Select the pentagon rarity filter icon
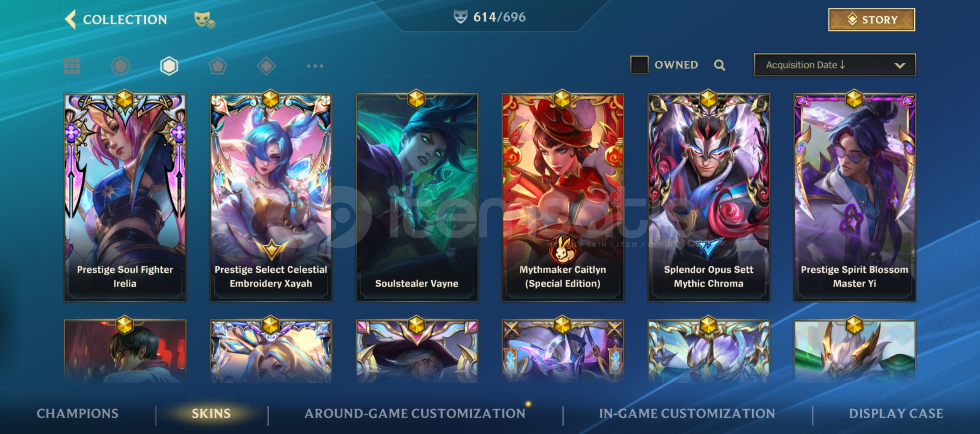The width and height of the screenshot is (980, 434). point(218,66)
